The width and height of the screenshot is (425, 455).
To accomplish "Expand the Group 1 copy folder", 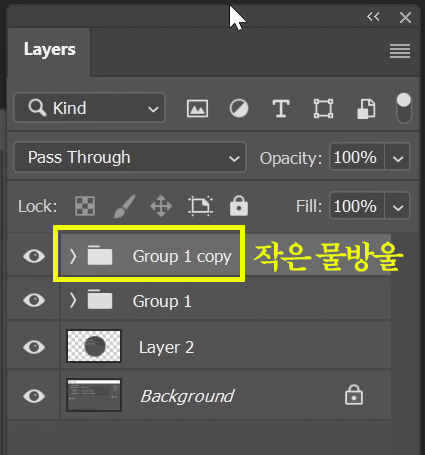I will [73, 256].
